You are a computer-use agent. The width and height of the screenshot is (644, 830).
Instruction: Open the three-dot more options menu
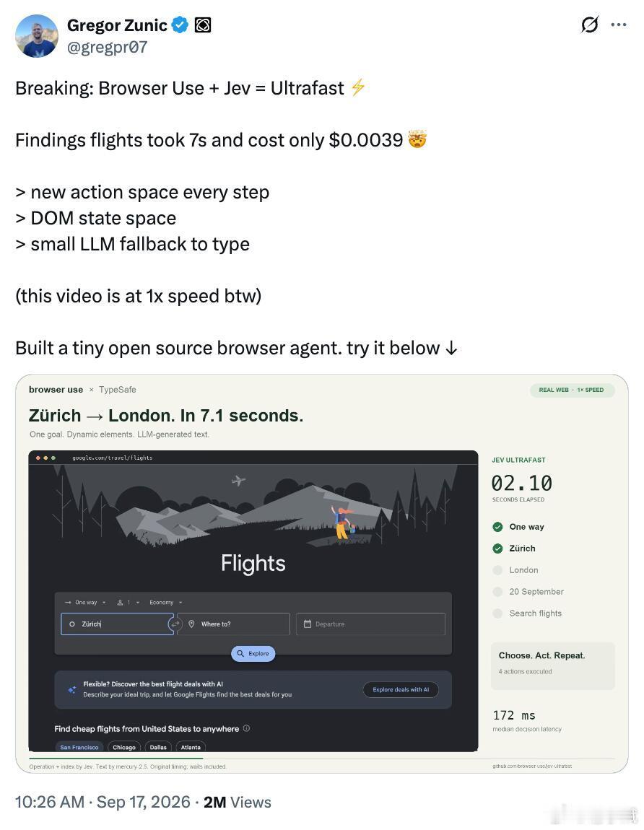coord(619,25)
